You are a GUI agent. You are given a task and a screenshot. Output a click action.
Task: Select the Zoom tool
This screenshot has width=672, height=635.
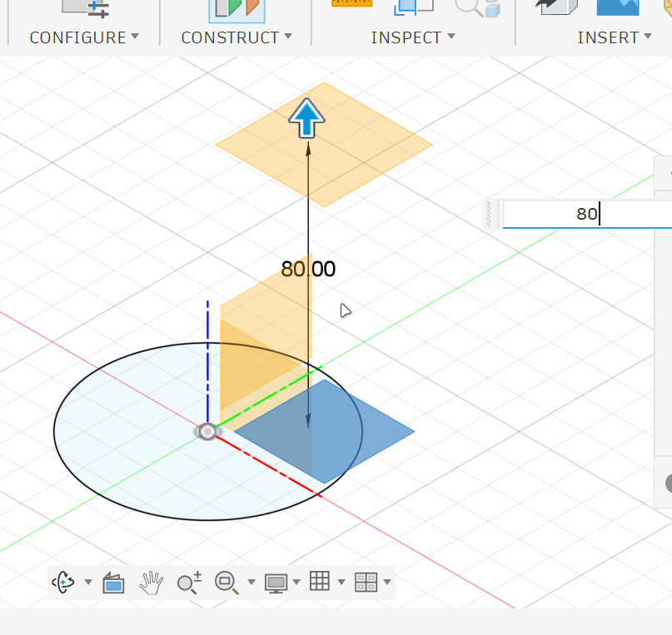[189, 583]
